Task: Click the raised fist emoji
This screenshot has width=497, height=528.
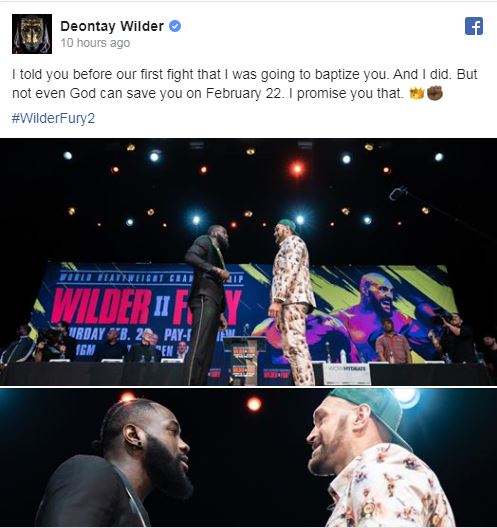Action: 435,93
